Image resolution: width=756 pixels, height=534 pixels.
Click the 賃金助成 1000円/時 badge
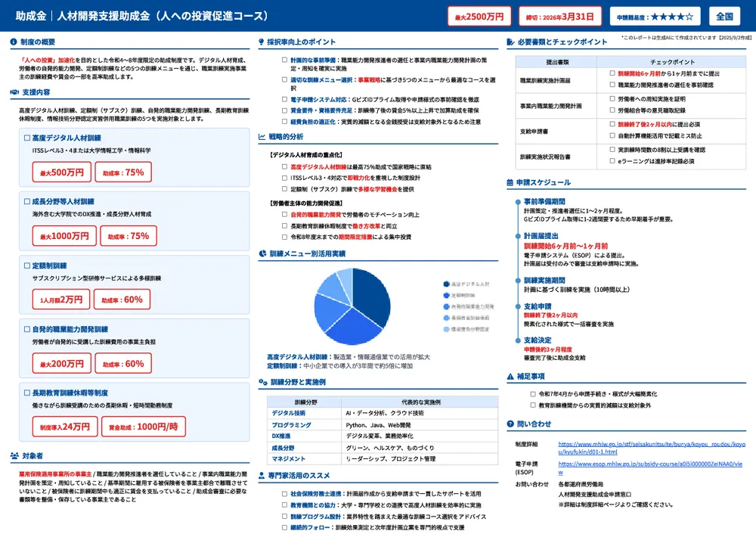(x=144, y=427)
